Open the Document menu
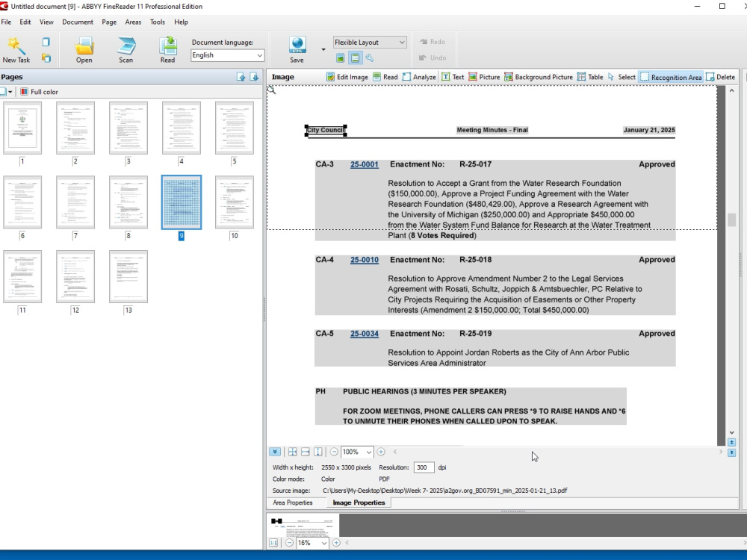This screenshot has width=747, height=560. point(78,22)
